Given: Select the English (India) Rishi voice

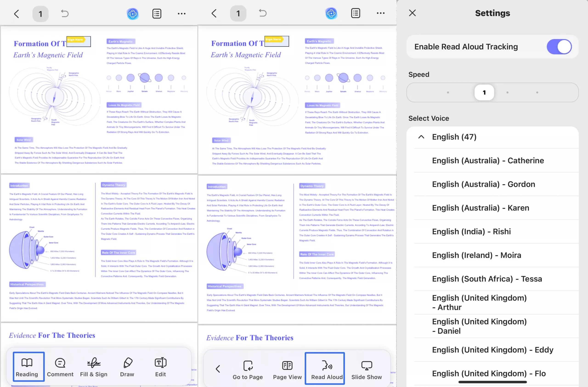Looking at the screenshot, I should 471,231.
